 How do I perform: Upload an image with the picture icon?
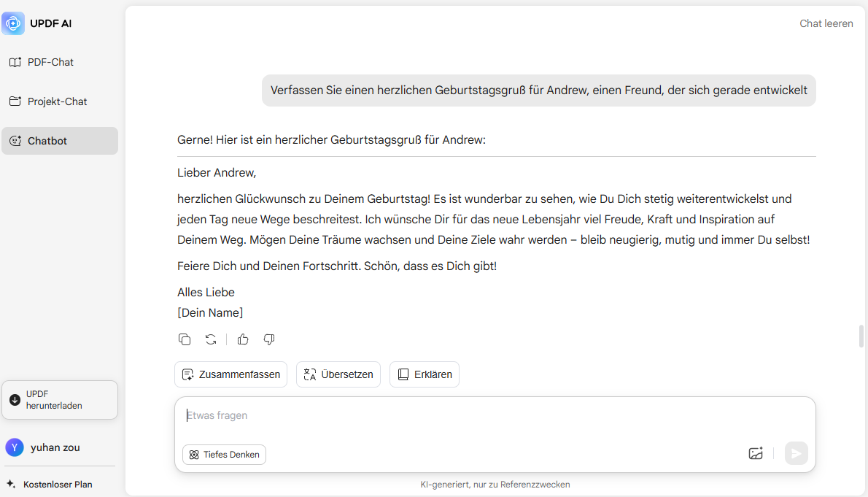pyautogui.click(x=756, y=453)
